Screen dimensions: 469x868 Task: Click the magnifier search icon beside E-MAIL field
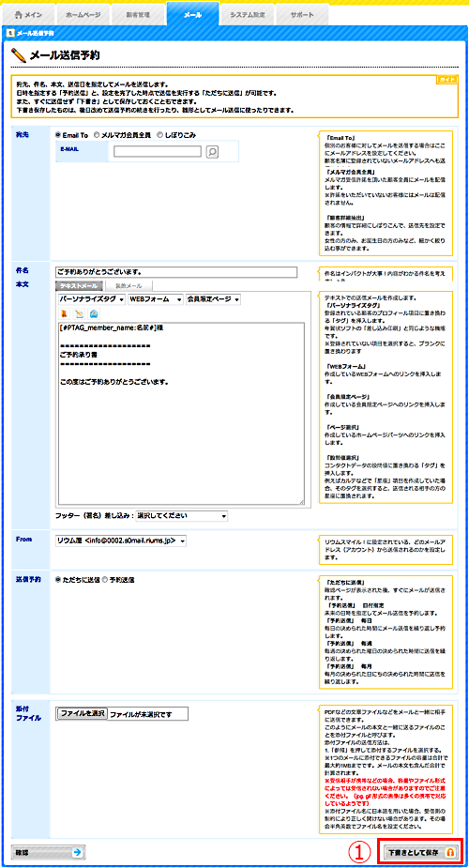(212, 151)
